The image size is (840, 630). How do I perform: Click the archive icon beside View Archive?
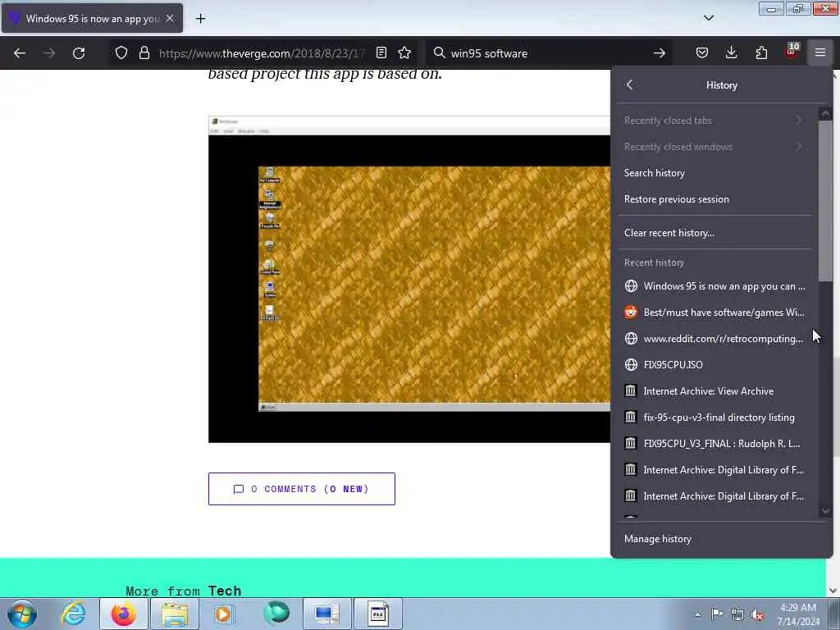[631, 390]
